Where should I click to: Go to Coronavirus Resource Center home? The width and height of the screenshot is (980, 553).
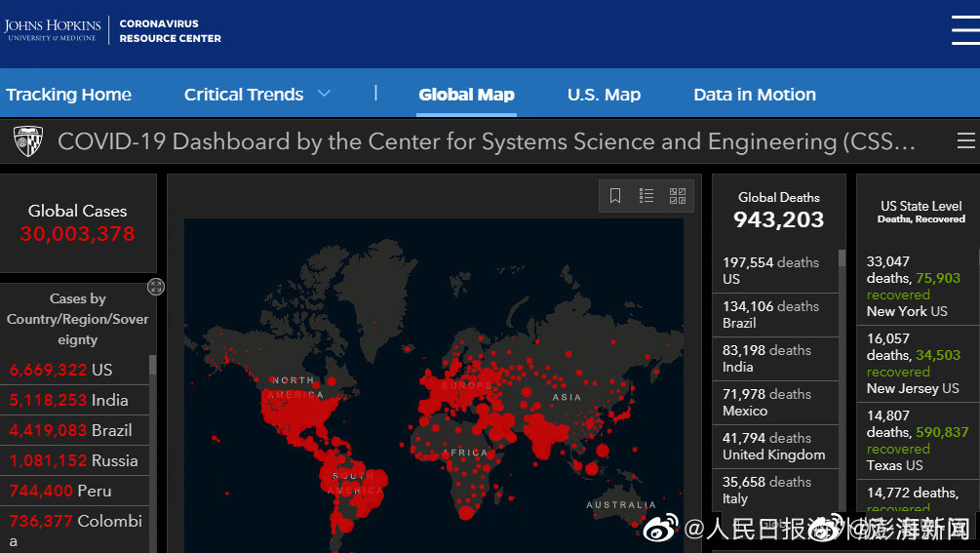coord(170,30)
